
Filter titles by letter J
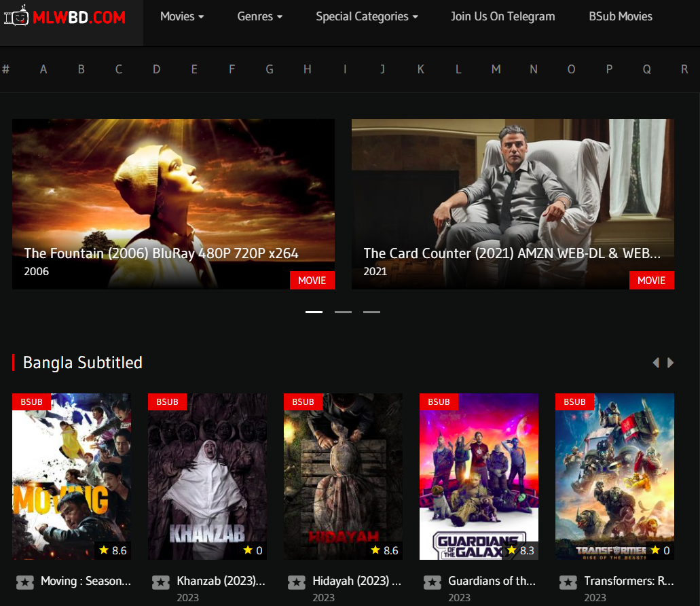pyautogui.click(x=382, y=69)
